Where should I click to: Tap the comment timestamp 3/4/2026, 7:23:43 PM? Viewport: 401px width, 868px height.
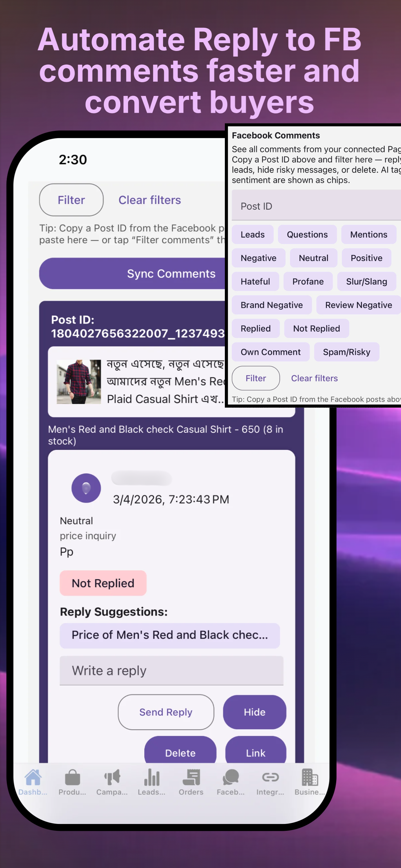171,499
